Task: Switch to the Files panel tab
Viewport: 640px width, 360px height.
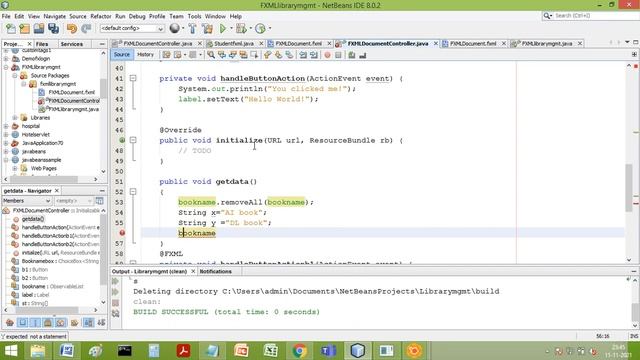Action: (x=42, y=44)
